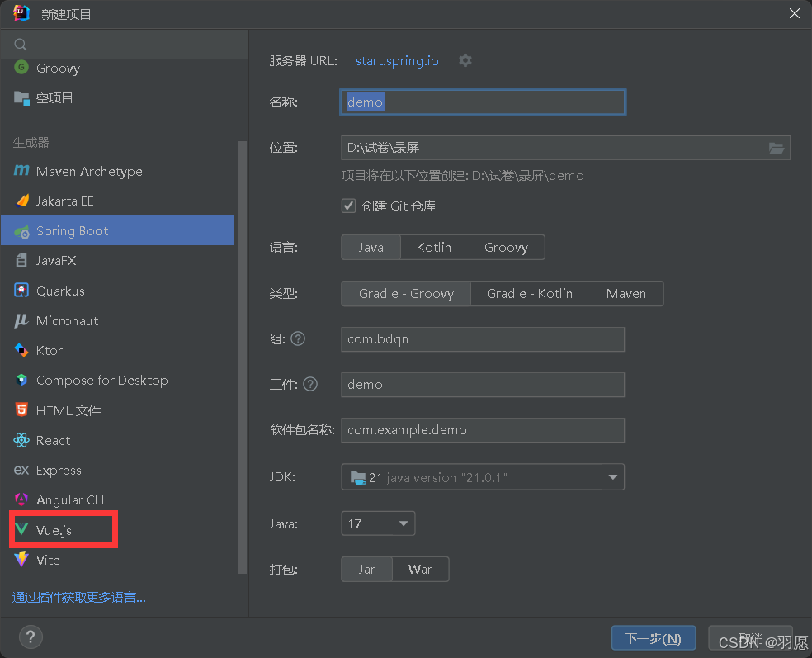
Task: Click the Groovy generator icon
Action: pyautogui.click(x=21, y=68)
